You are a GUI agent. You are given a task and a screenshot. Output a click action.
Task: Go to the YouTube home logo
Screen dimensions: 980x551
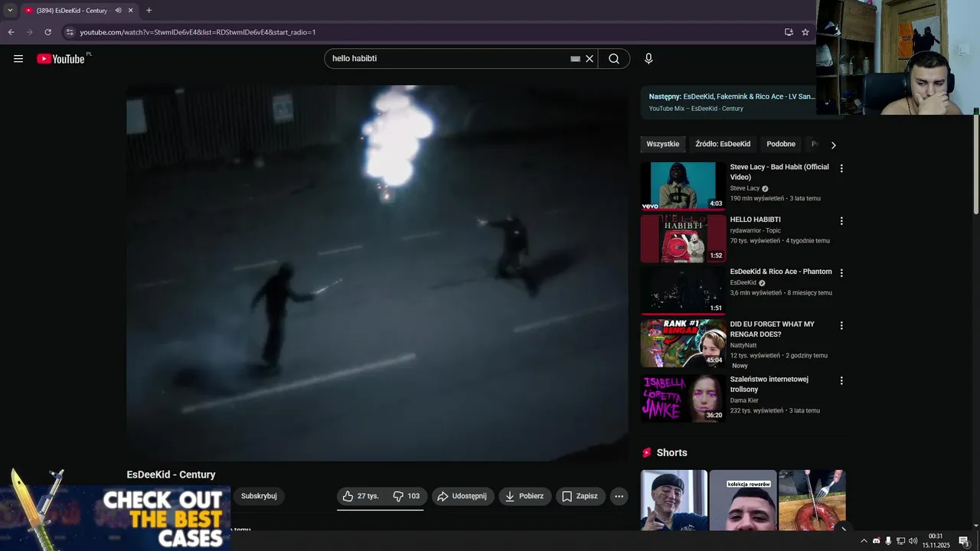click(x=60, y=59)
